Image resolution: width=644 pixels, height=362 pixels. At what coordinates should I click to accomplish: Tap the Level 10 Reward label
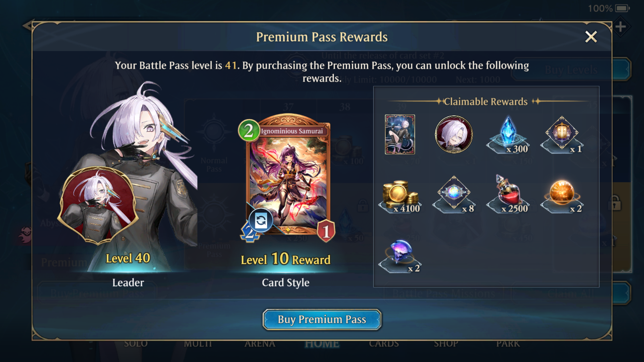click(x=285, y=259)
